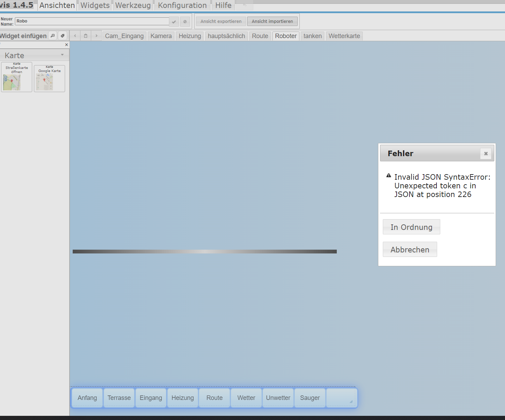Click the Ansicht importieren button
Image resolution: width=505 pixels, height=420 pixels.
coord(272,21)
